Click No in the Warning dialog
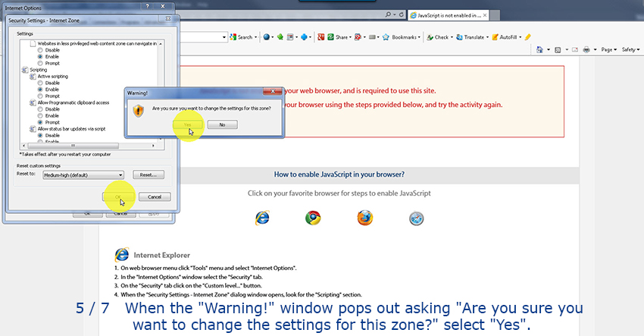The height and width of the screenshot is (336, 644). click(x=222, y=124)
